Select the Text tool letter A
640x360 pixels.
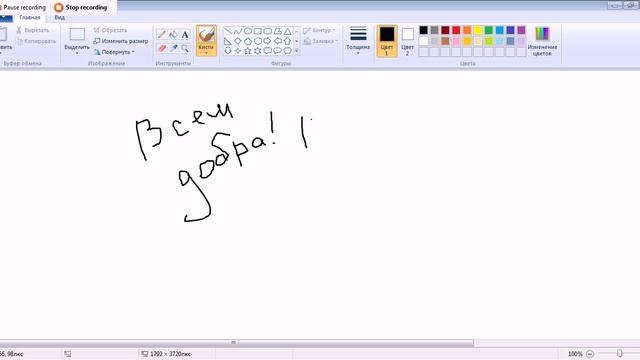pyautogui.click(x=185, y=35)
